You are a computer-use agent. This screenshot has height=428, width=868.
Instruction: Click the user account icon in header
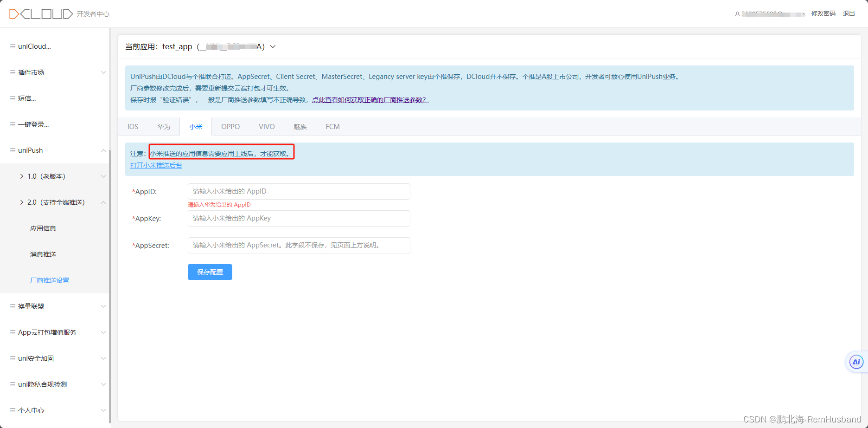(x=737, y=14)
